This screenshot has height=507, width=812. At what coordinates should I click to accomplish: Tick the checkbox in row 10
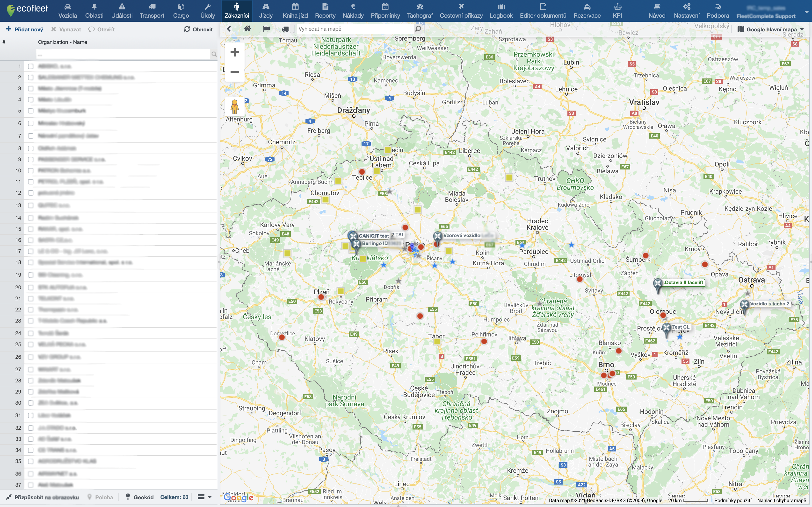pos(30,171)
